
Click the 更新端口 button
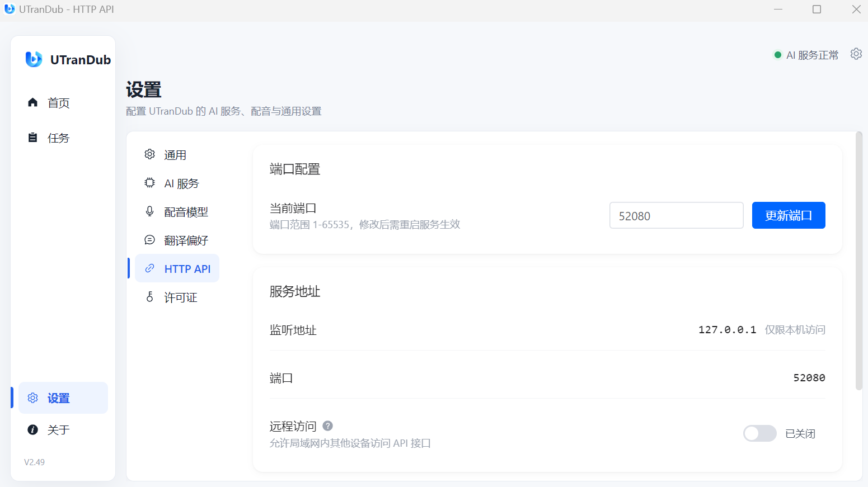(x=789, y=215)
